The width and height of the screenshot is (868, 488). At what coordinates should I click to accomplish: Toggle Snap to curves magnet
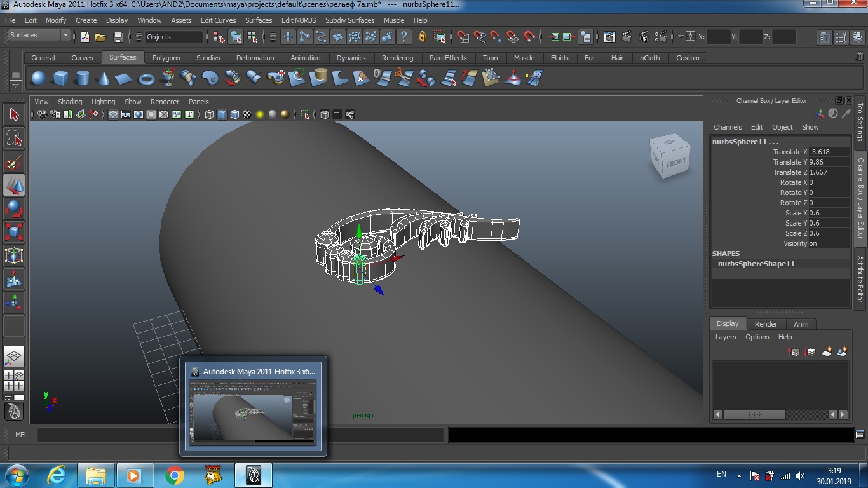pos(480,37)
